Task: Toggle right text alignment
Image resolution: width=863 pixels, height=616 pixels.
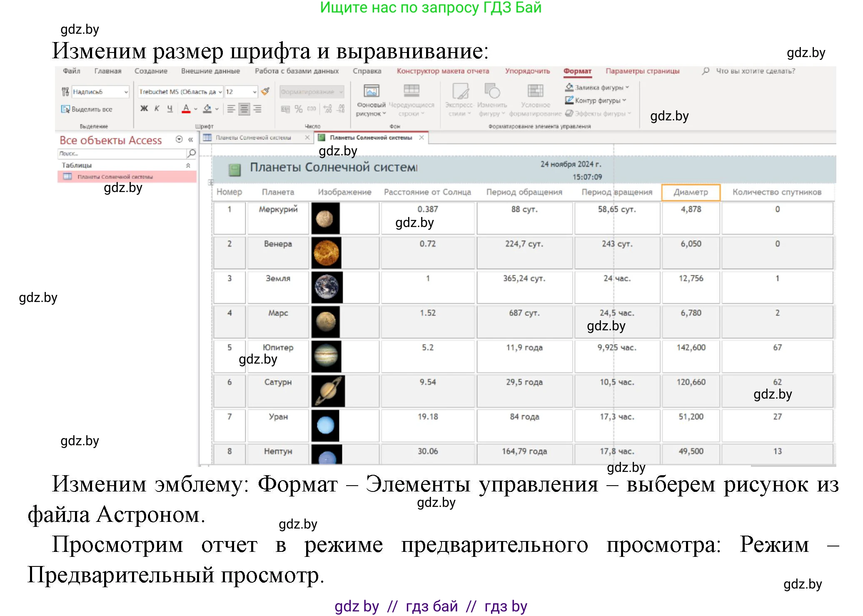Action: click(257, 109)
